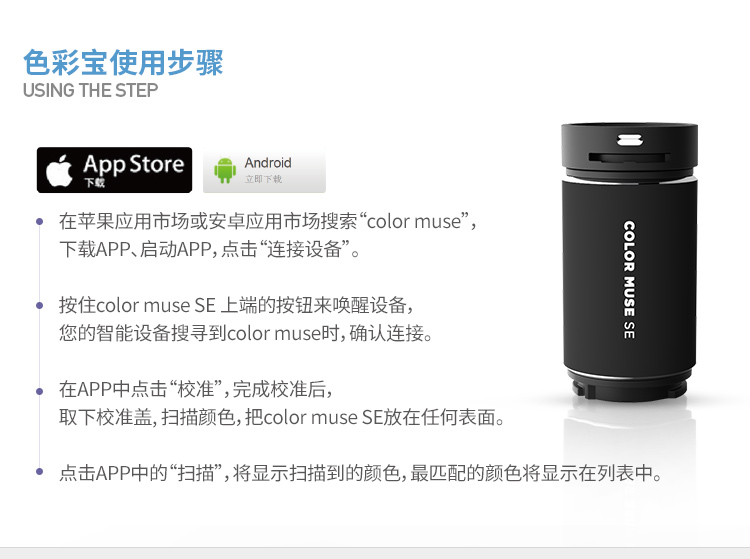The width and height of the screenshot is (750, 559).
Task: Click the step about 校准 in the APP
Action: (x=196, y=389)
